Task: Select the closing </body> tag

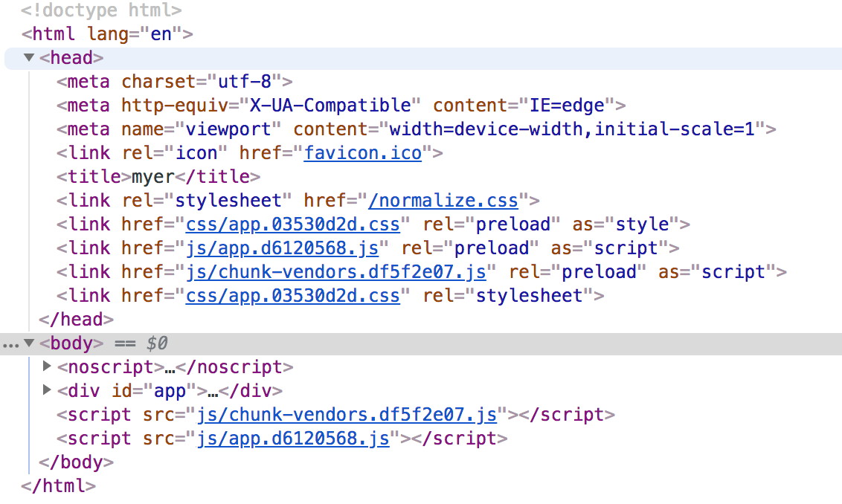Action: (77, 462)
